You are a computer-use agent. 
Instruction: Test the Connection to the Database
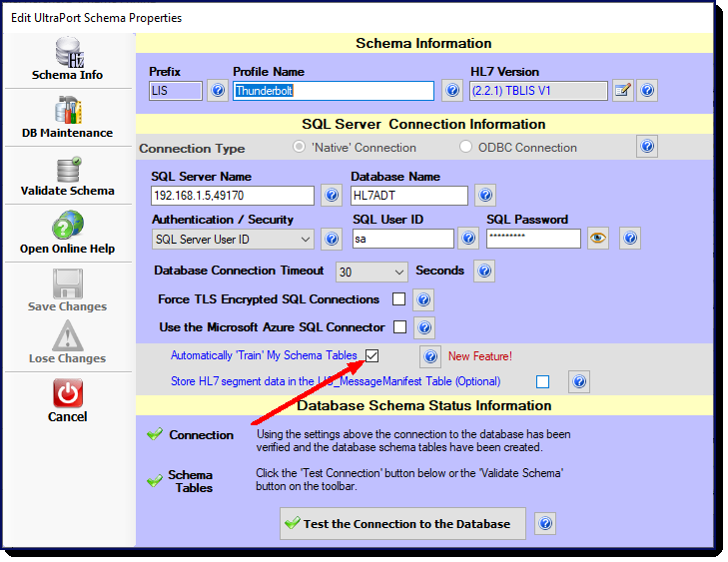click(x=402, y=524)
